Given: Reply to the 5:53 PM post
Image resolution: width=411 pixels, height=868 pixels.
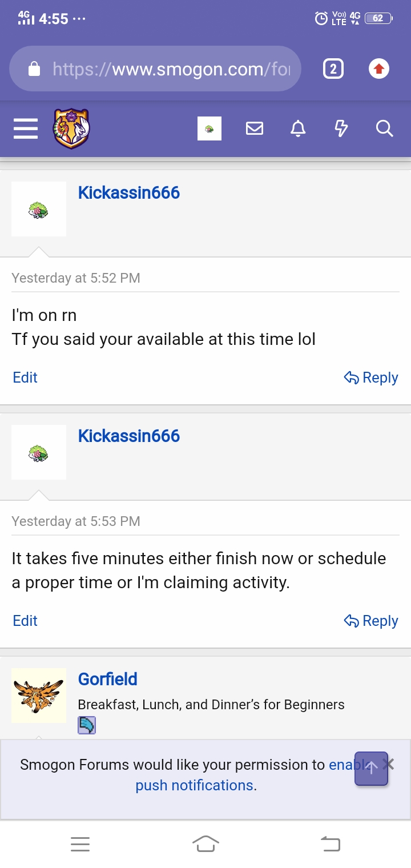Looking at the screenshot, I should point(371,621).
